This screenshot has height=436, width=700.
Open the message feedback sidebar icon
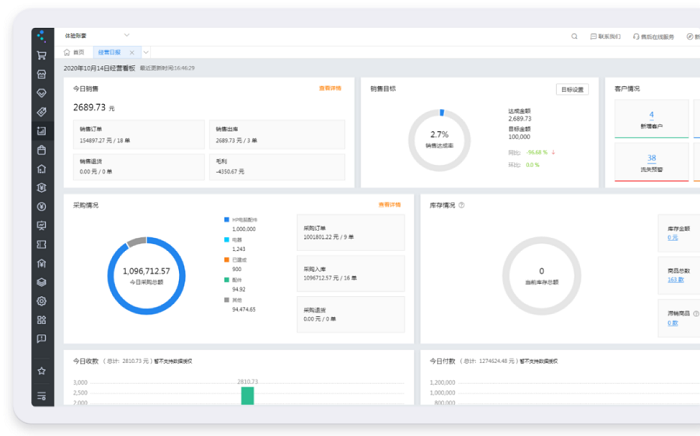(42, 339)
